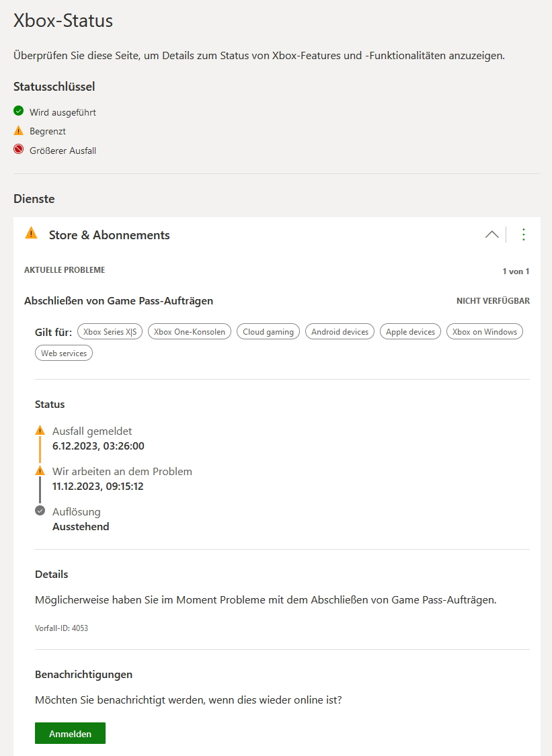Click the Überprüfen Sie diese Seite intro sentence
The height and width of the screenshot is (756, 552).
click(259, 56)
